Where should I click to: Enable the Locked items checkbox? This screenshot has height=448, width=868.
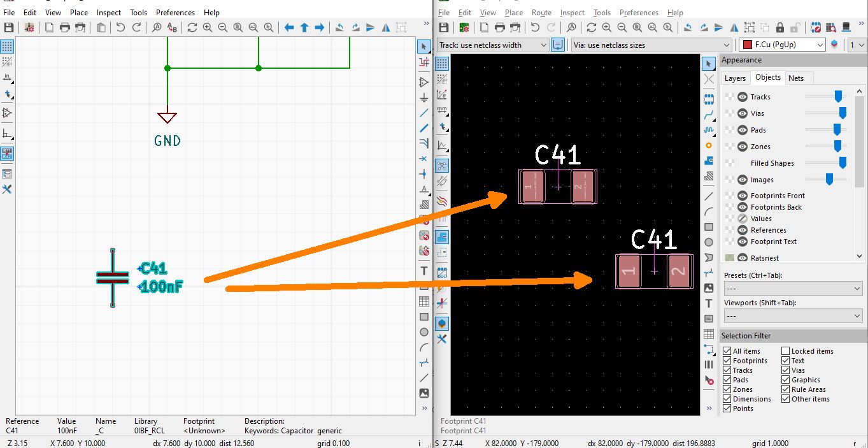(x=786, y=351)
